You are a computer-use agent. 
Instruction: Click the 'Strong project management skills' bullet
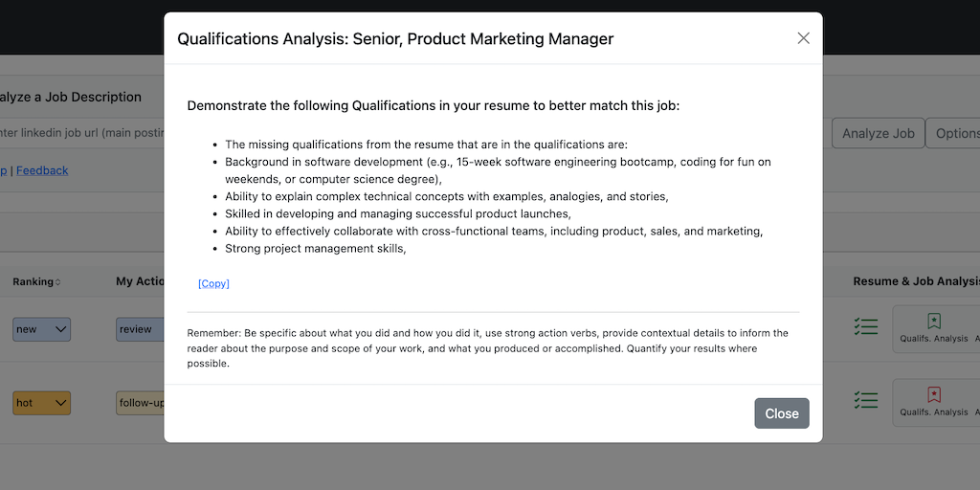[315, 249]
